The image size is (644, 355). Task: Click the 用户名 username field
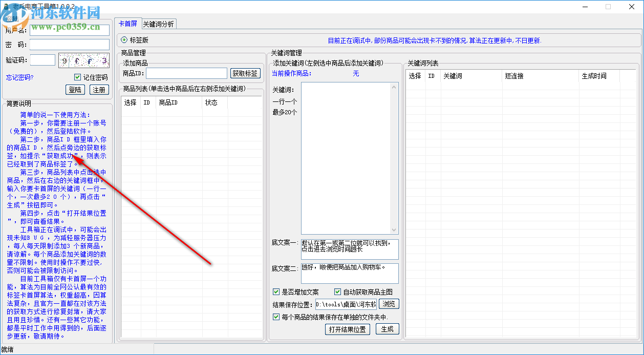click(x=70, y=30)
